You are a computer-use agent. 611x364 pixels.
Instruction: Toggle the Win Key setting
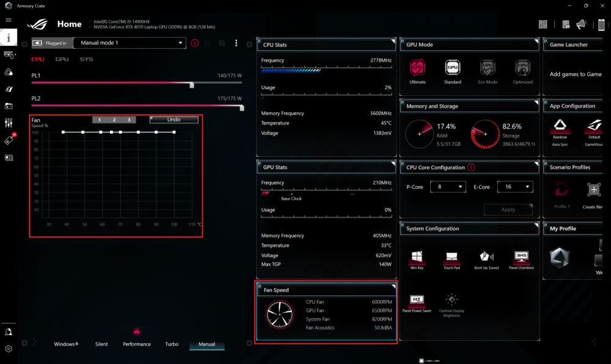pos(417,259)
